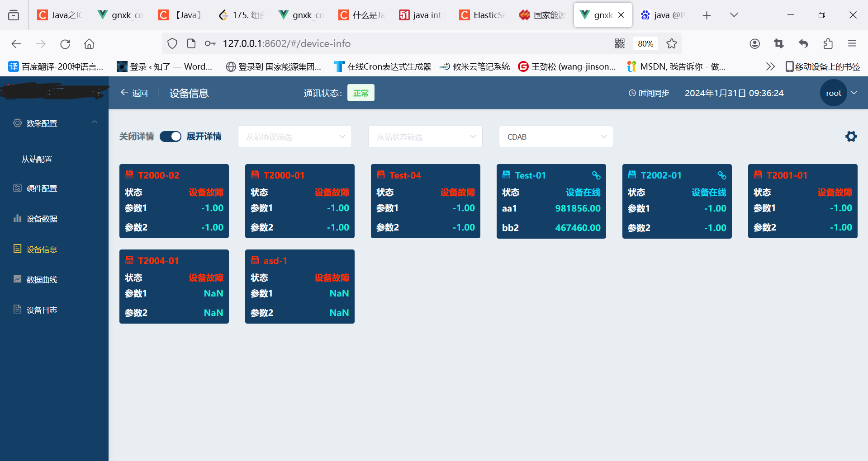
Task: Click the device icon on the Test-01 card
Action: pyautogui.click(x=507, y=174)
